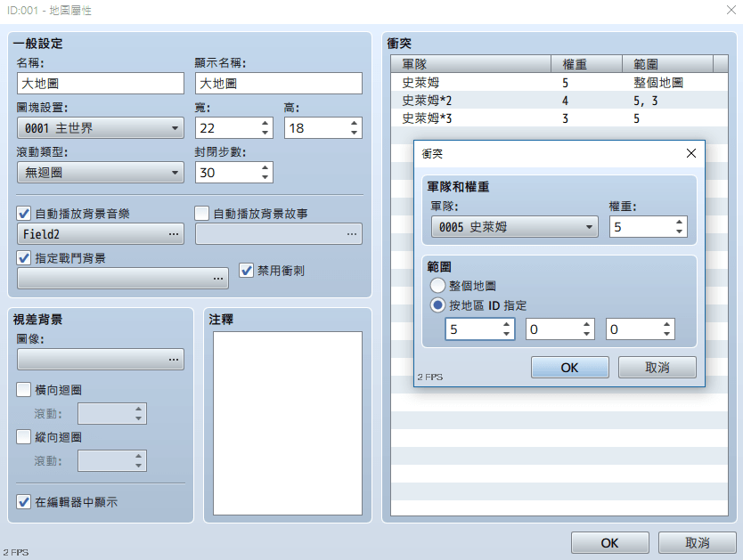Select the 史萊姆*2 row in the list
Image resolution: width=743 pixels, height=560 pixels.
pos(428,100)
